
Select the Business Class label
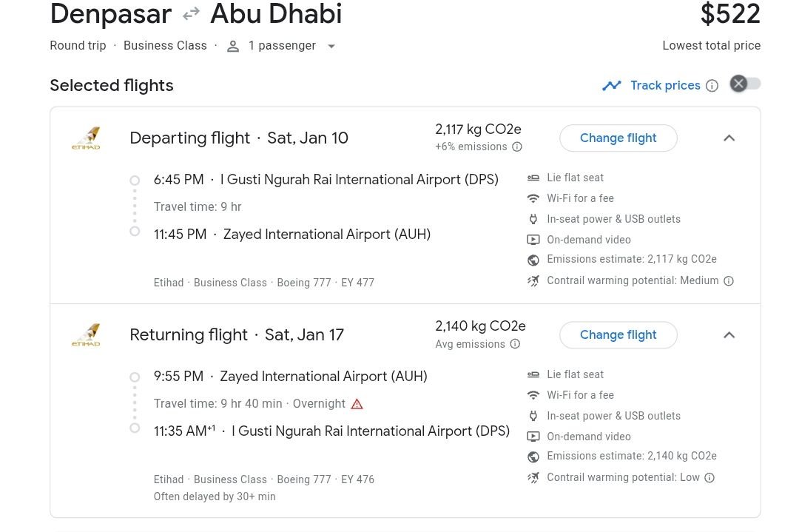tap(165, 45)
